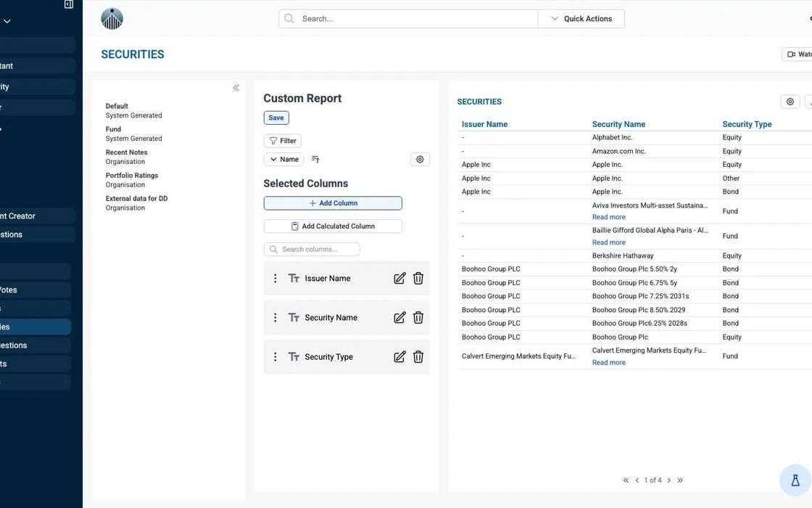Click the text type icon beside Issuer Name
Screen dimensions: 812x508
(294, 279)
